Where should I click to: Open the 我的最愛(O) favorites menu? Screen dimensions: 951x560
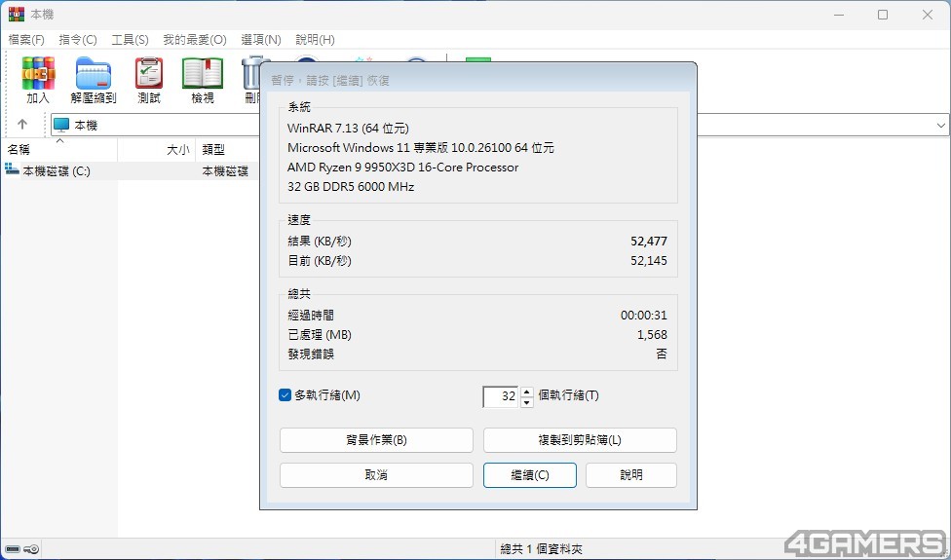[x=194, y=40]
